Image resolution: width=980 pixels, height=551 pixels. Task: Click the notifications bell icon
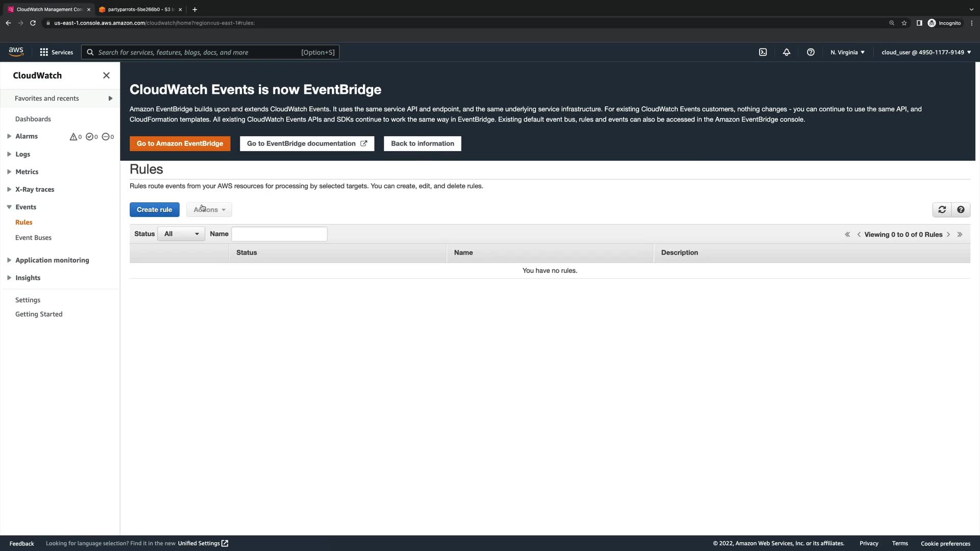[x=787, y=52]
